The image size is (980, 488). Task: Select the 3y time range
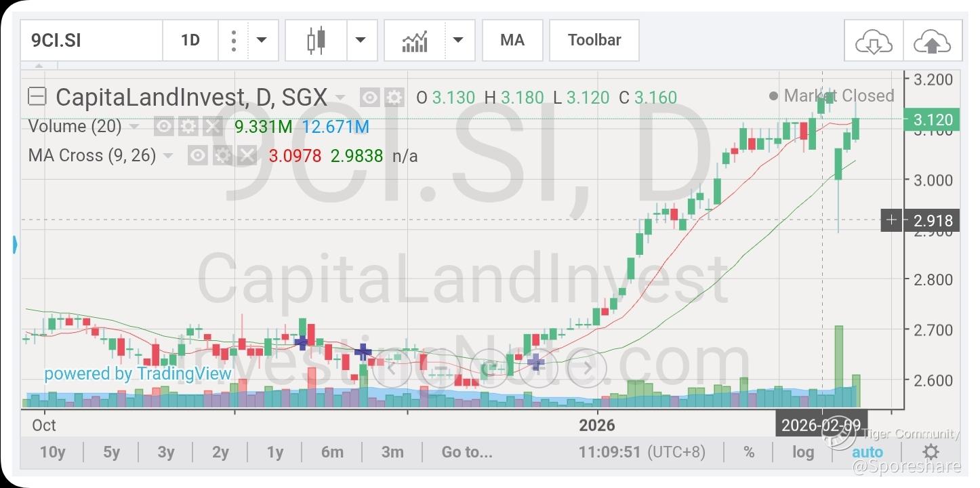point(165,452)
